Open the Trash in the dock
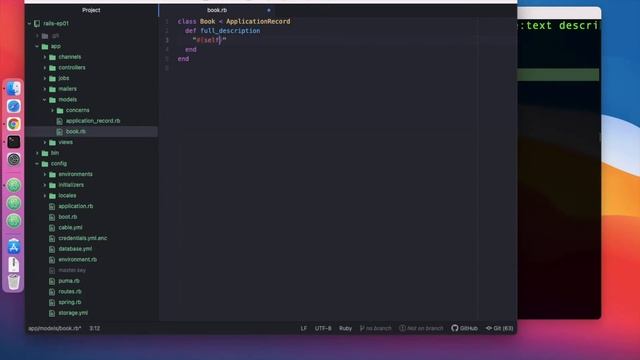This screenshot has width=640, height=360. [x=14, y=282]
